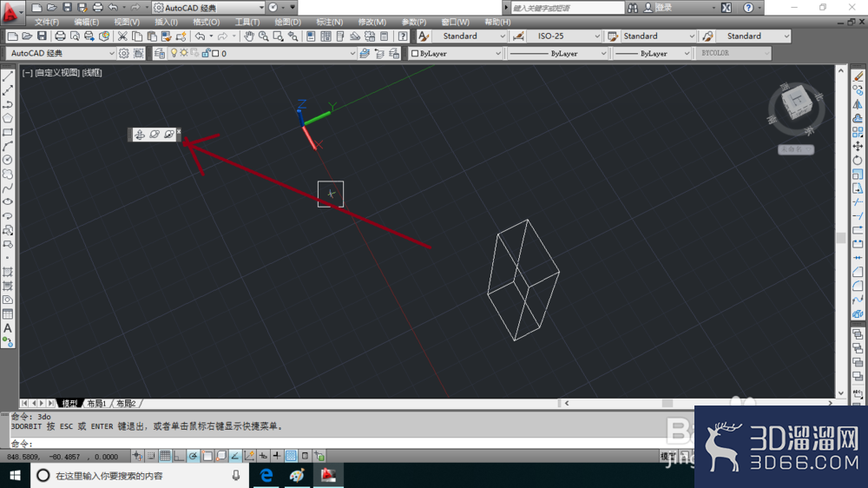Click the [自定义视图] viewport label
Image resolution: width=868 pixels, height=488 pixels.
(57, 73)
